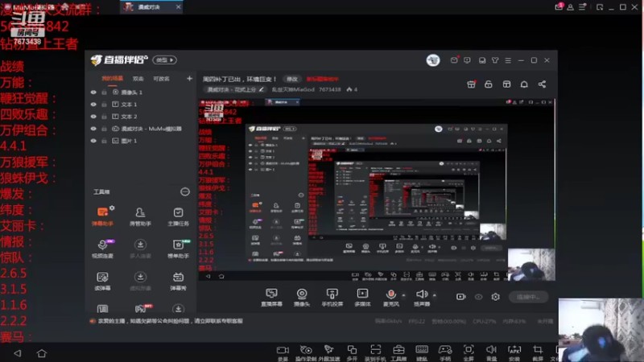This screenshot has height=362, width=644.
Task: Toggle visibility of 文本 2 source
Action: tap(93, 117)
